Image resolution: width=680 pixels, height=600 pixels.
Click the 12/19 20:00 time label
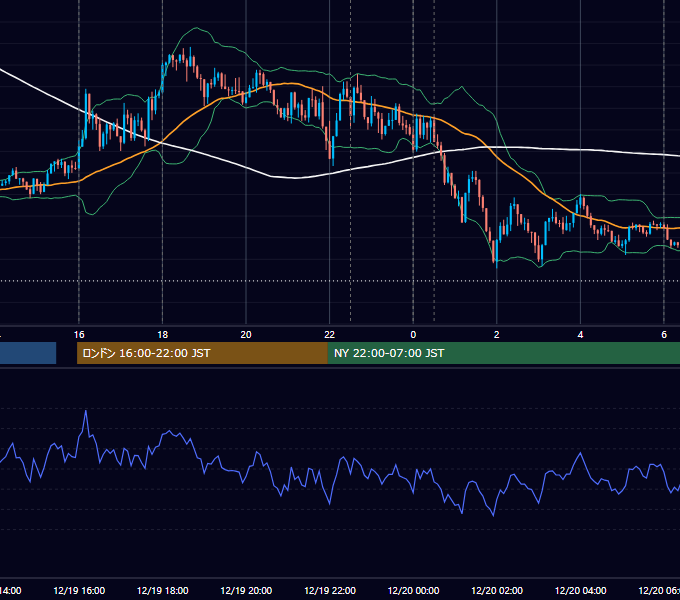pos(246,590)
